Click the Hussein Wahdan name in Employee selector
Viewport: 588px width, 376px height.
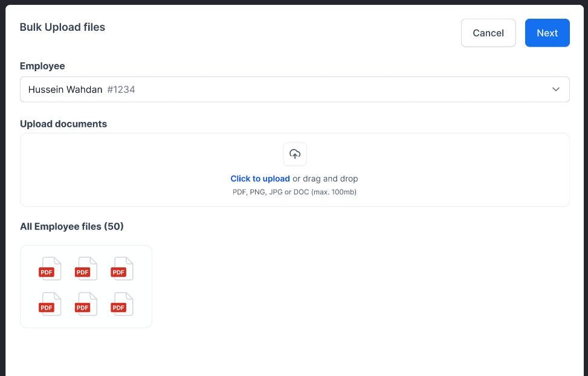coord(65,89)
